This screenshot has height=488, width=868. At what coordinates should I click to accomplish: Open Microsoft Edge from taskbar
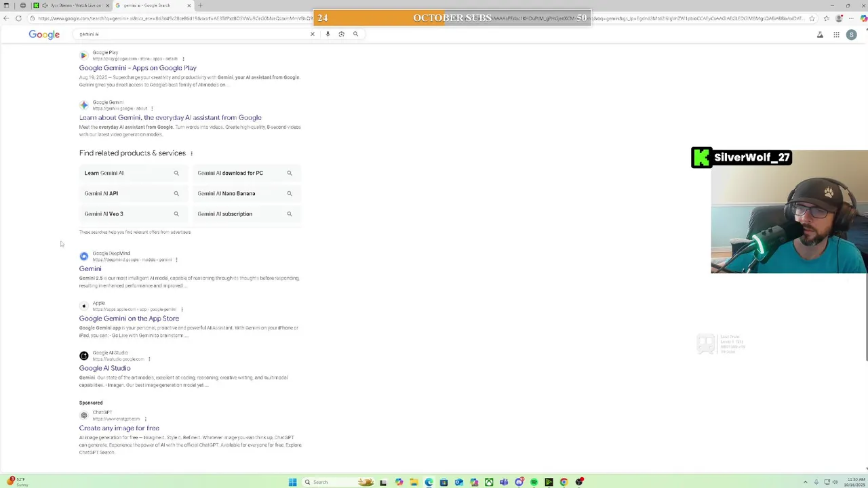pos(429,482)
